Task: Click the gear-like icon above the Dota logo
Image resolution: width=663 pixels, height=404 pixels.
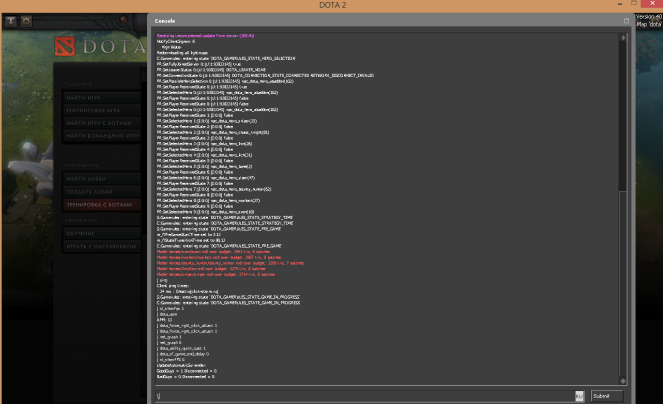Action: click(x=25, y=20)
